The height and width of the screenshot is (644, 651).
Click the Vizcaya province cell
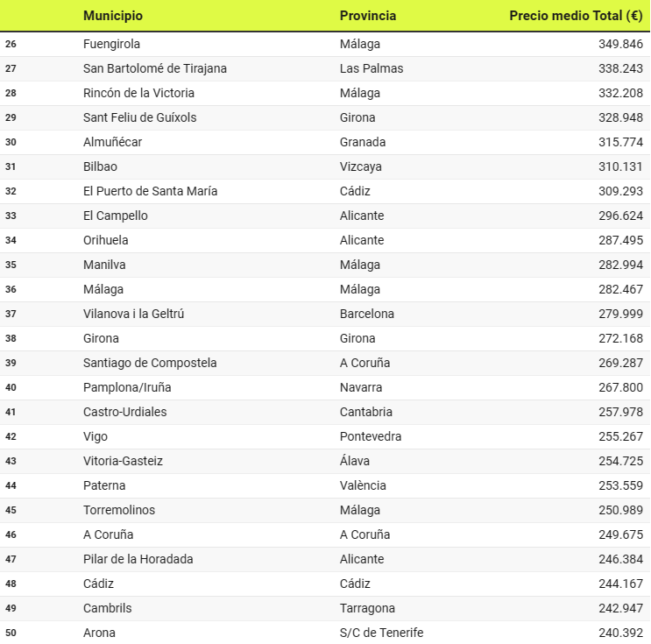[x=361, y=166]
